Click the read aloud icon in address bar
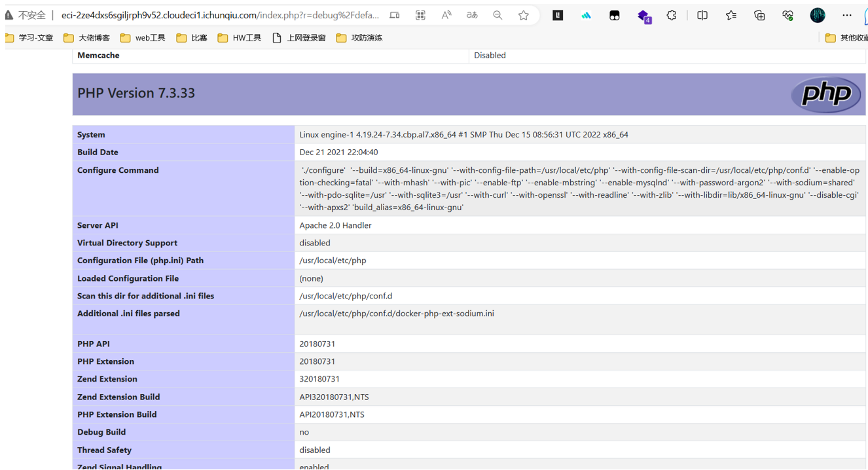868x470 pixels. click(x=446, y=15)
